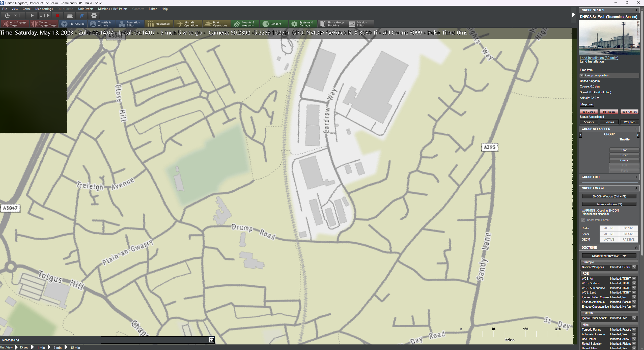The image size is (644, 350).
Task: Open Aircraft Operations
Action: tap(188, 24)
